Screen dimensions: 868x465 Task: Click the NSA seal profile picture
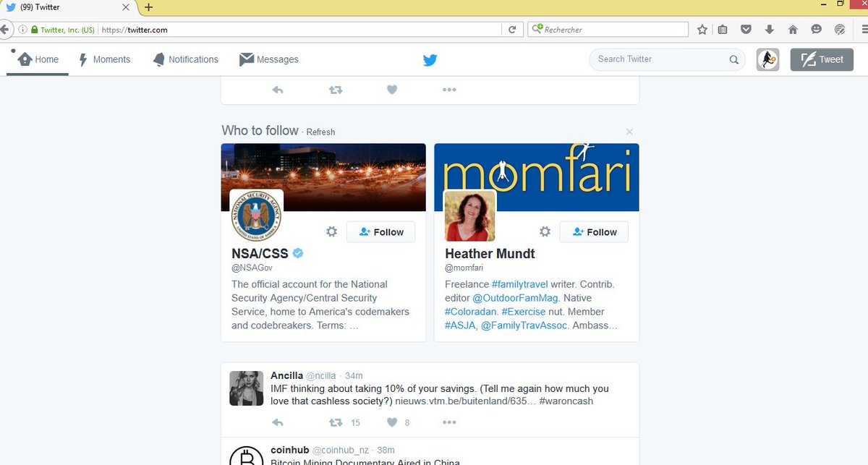coord(256,216)
